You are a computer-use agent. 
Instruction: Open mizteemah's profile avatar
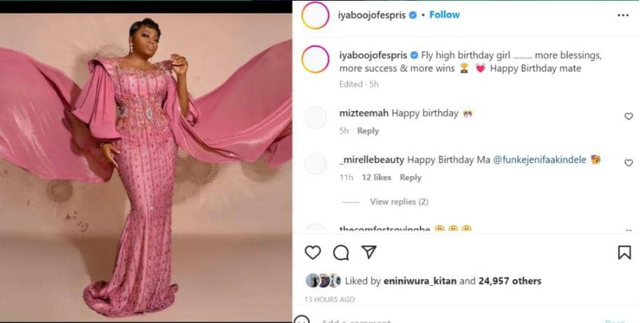(316, 117)
